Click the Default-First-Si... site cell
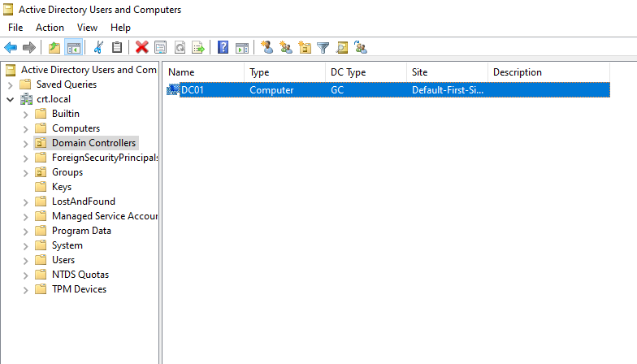637x364 pixels. (447, 89)
